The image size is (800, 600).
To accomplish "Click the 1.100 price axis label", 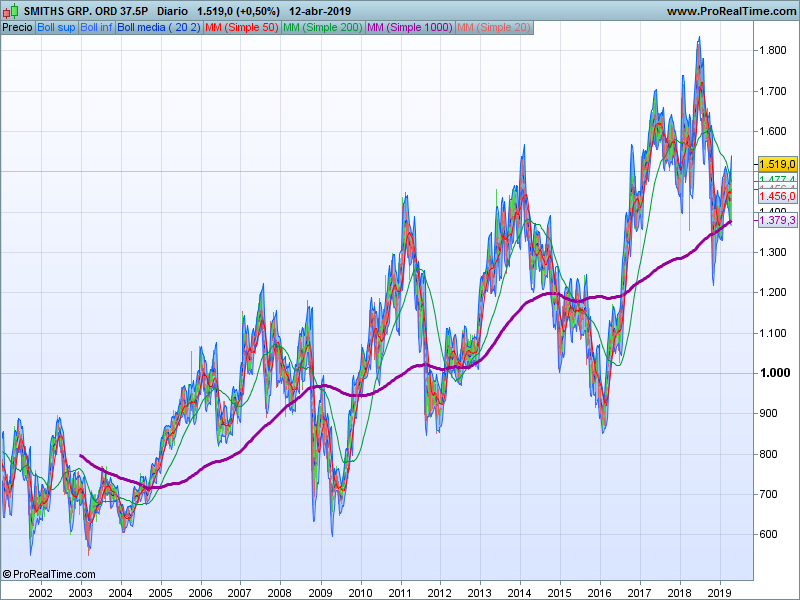I will click(773, 333).
